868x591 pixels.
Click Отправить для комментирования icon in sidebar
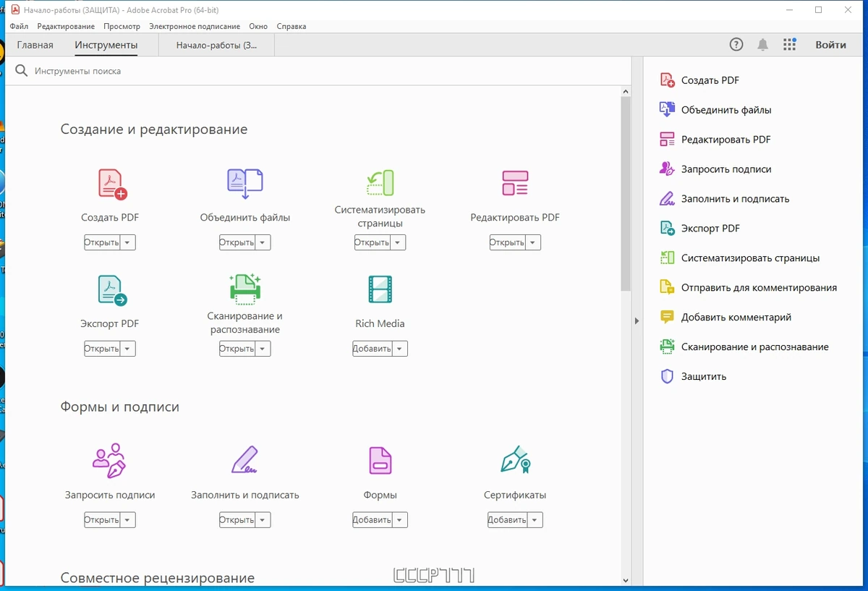(667, 288)
